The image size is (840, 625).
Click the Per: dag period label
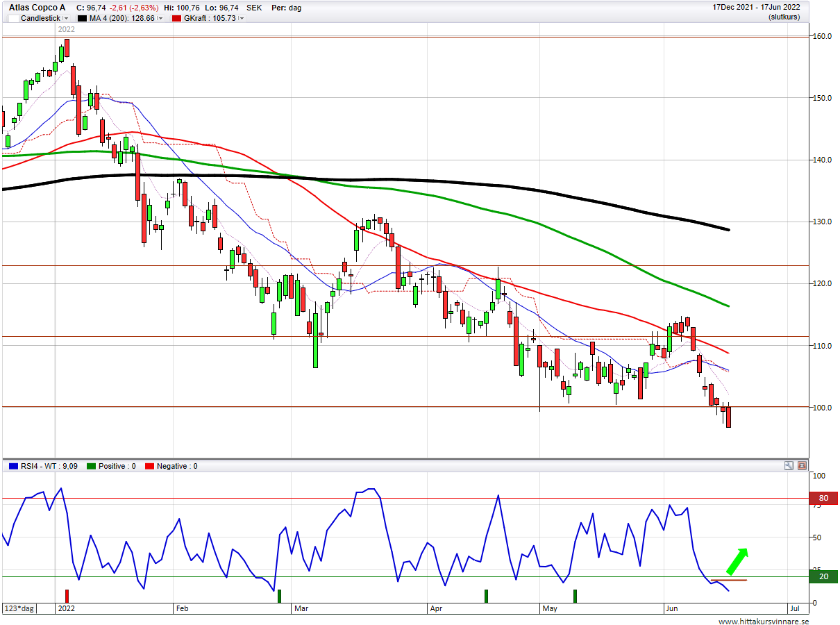click(286, 8)
